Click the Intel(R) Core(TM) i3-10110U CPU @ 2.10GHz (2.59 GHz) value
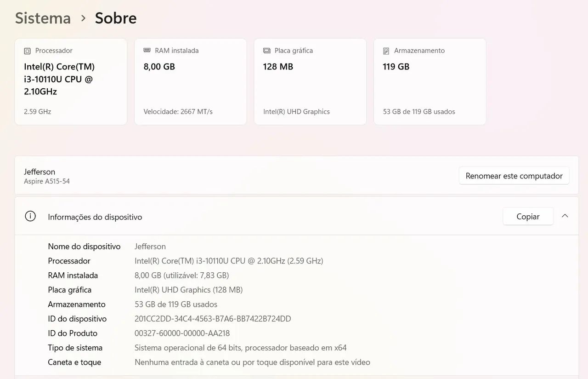This screenshot has width=588, height=379. coord(229,261)
